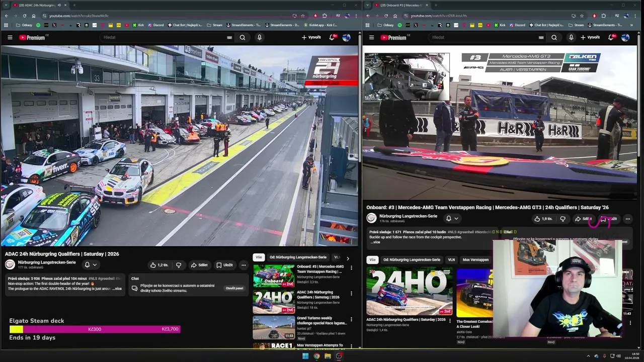The height and width of the screenshot is (362, 644).
Task: Open Vytvořit create menu in right window
Action: pyautogui.click(x=590, y=37)
